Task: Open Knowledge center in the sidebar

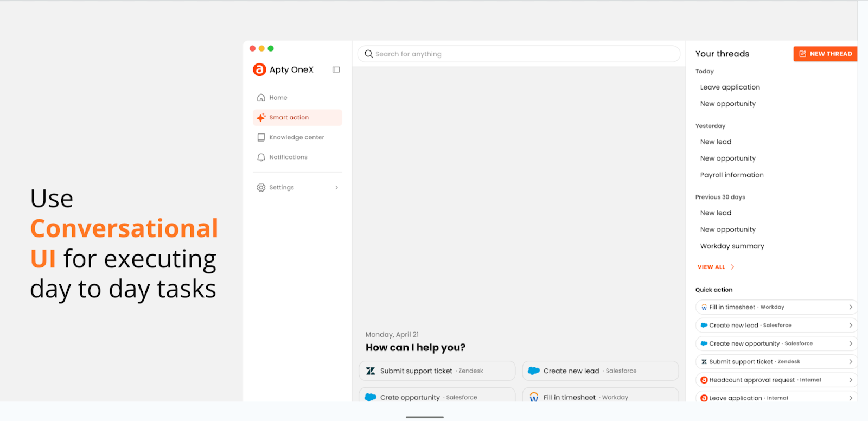Action: coord(297,137)
